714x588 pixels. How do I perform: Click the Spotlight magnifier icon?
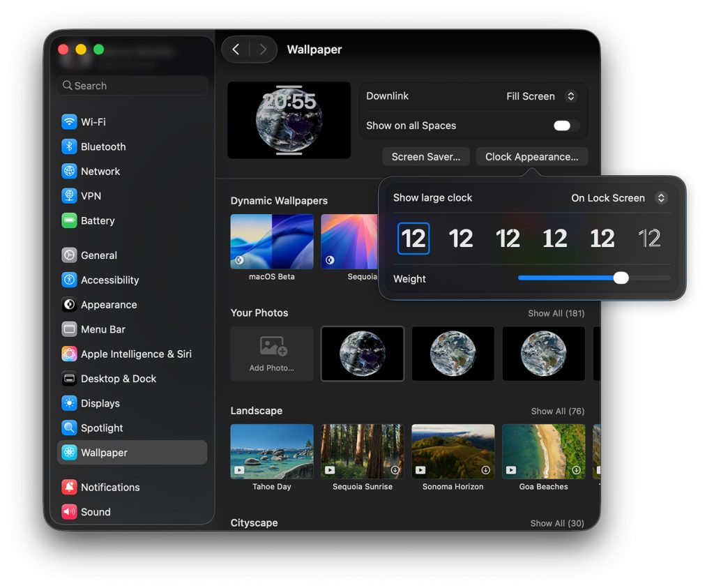pos(69,428)
